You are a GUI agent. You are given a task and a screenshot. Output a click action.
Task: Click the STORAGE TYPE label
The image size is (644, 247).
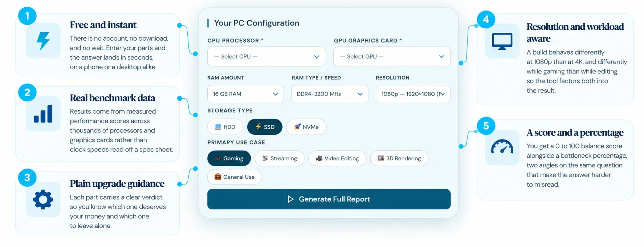[230, 110]
